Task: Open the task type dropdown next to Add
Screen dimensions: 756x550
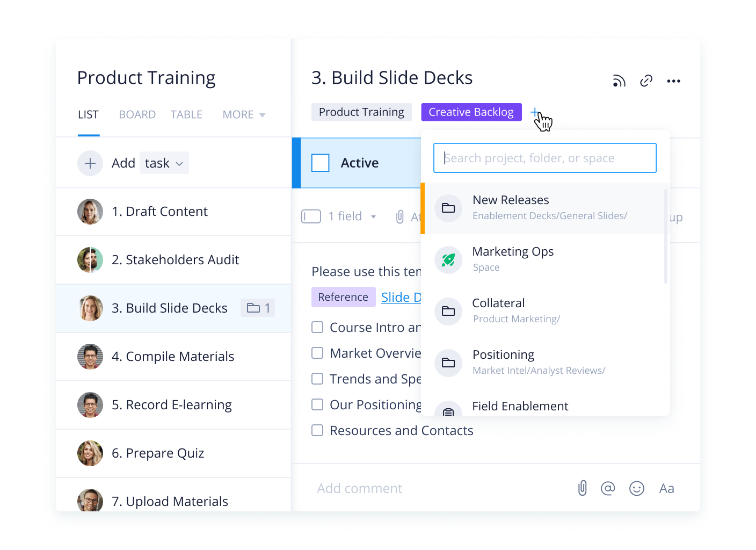Action: click(164, 163)
